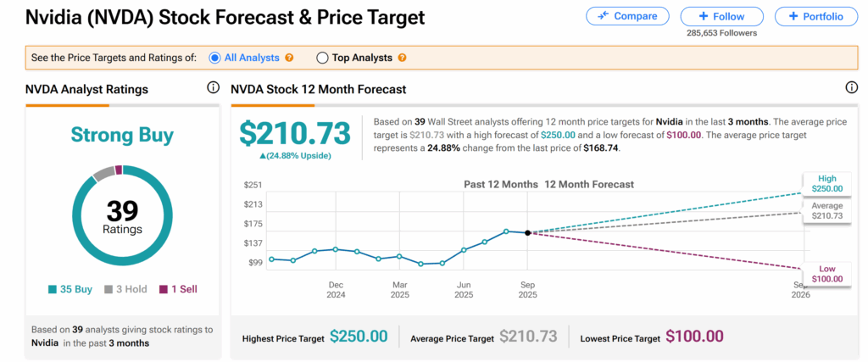Click the Highest Price Target $250.00 value

point(359,337)
